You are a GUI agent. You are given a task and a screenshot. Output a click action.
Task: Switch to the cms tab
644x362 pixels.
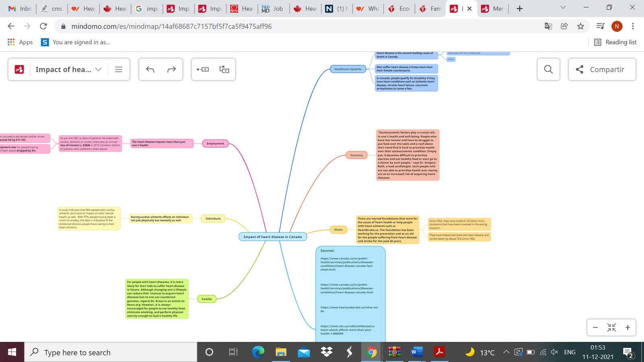pos(52,8)
